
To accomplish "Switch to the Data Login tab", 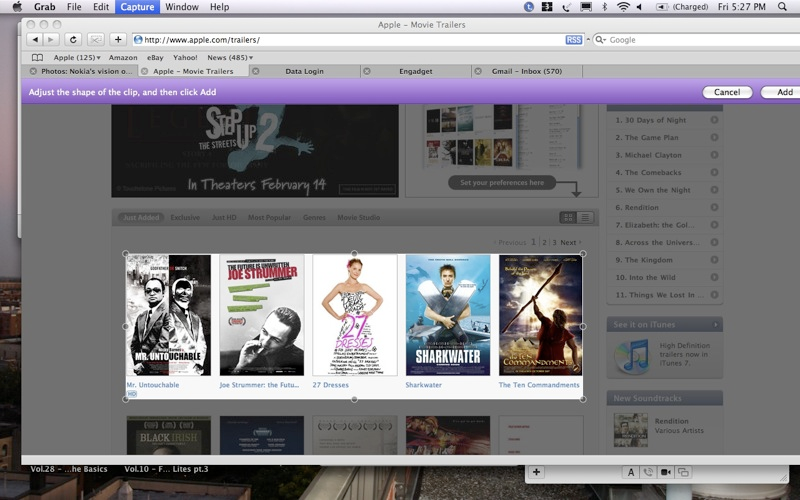I will (305, 71).
